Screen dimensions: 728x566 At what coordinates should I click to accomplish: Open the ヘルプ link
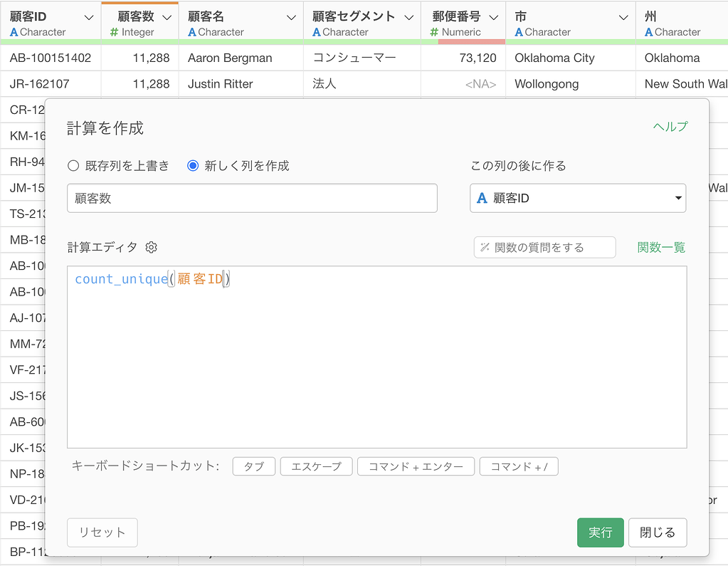pos(670,126)
